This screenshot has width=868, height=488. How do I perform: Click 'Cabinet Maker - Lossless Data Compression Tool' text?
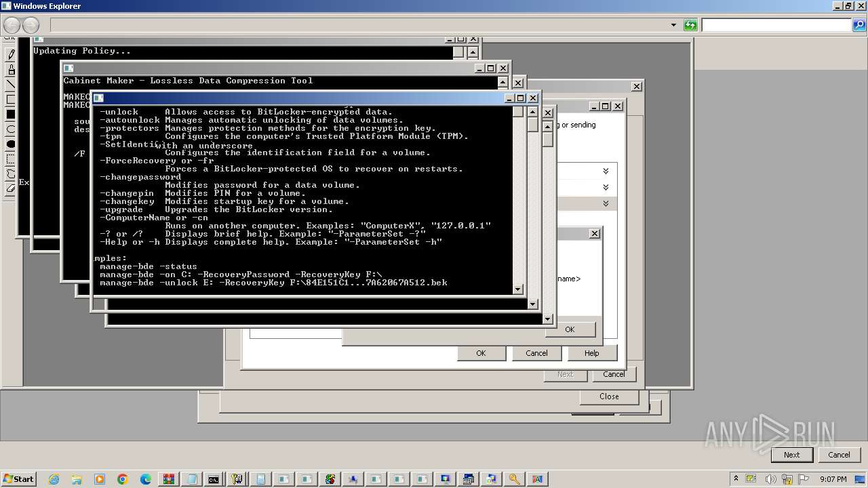click(189, 81)
